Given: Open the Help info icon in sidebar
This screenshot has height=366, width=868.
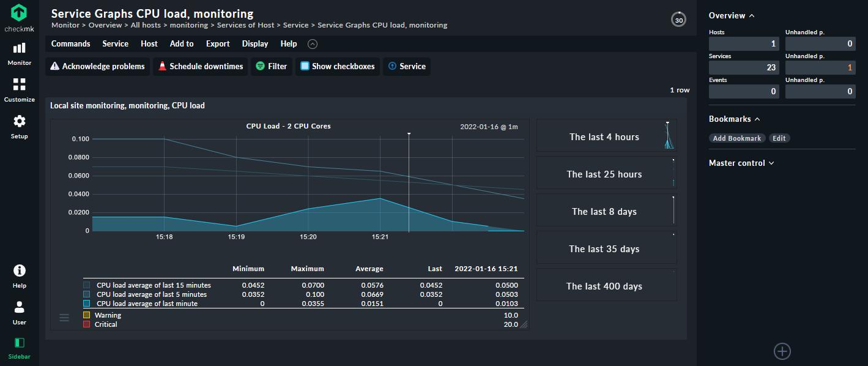Looking at the screenshot, I should click(x=19, y=271).
